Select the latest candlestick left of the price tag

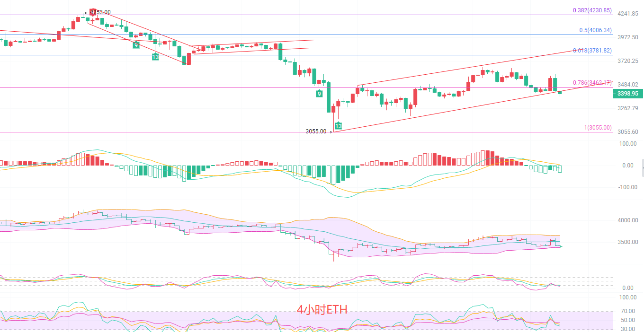point(560,93)
